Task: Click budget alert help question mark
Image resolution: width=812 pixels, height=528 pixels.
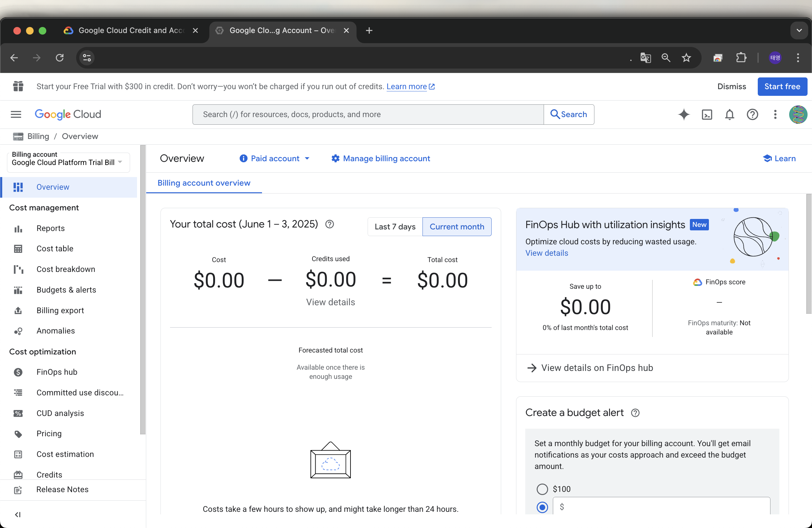Action: click(x=635, y=413)
